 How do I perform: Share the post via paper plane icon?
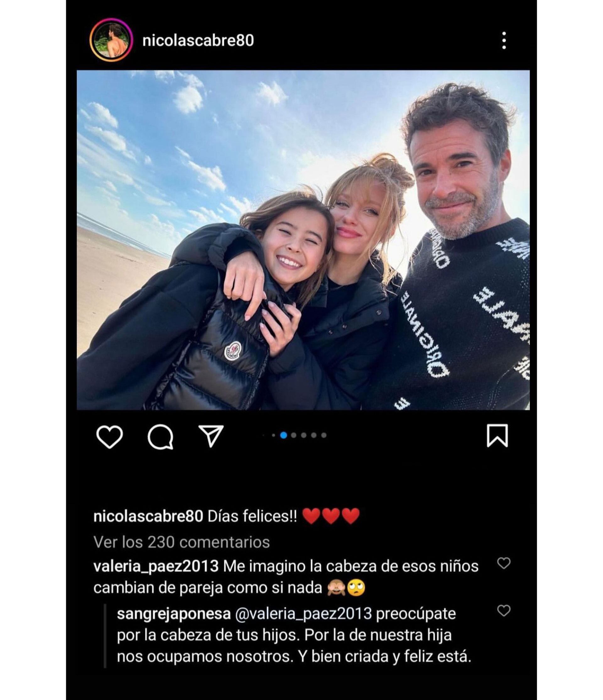[211, 436]
